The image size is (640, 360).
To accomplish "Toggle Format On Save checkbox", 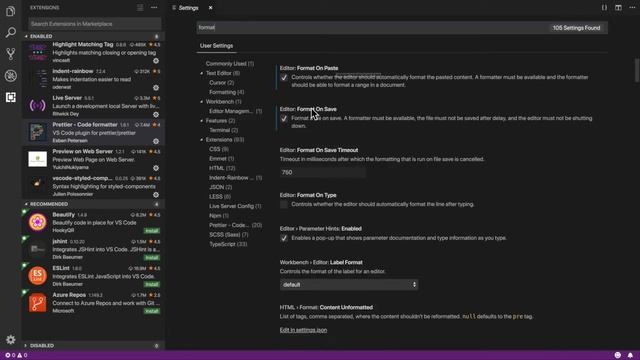I will 284,119.
